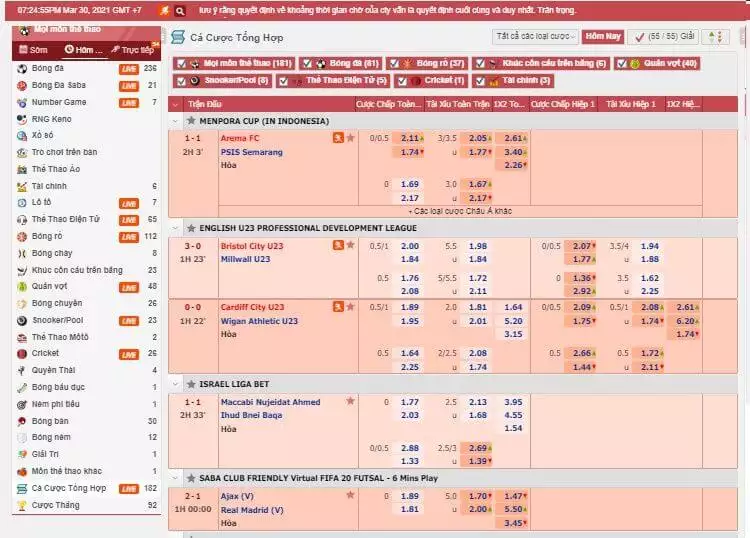
Task: Collapse the MENPORA CUP league section
Action: pyautogui.click(x=176, y=121)
